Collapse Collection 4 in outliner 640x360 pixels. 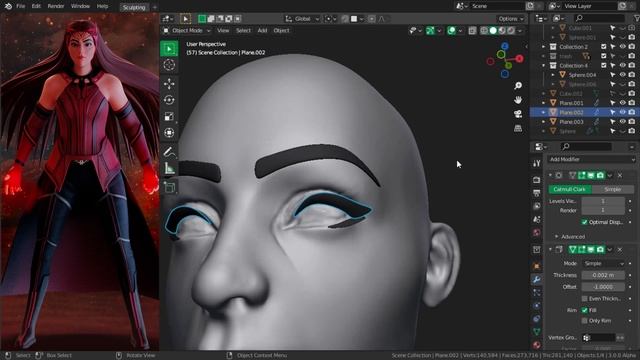click(x=544, y=65)
